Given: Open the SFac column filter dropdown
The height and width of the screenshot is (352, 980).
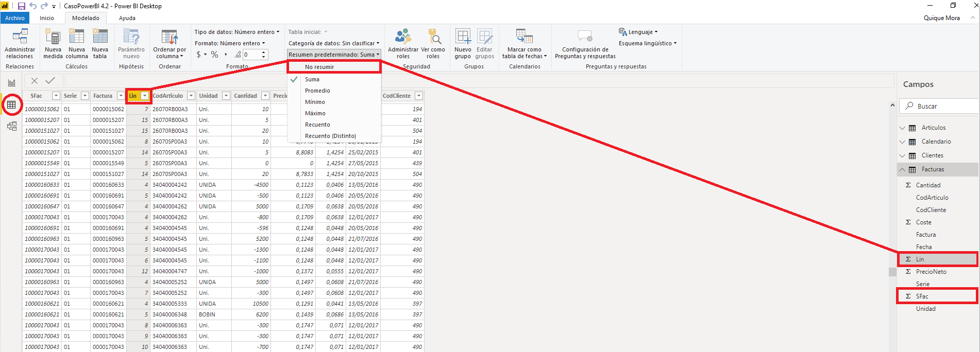Looking at the screenshot, I should [x=56, y=96].
